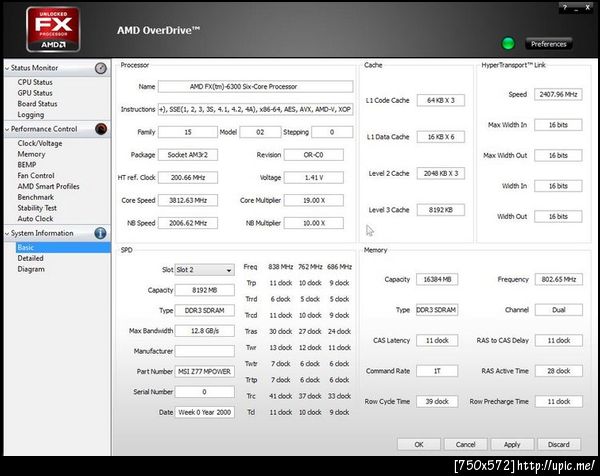The width and height of the screenshot is (600, 476).
Task: Click the Level 2 Cache value
Action: coord(441,173)
